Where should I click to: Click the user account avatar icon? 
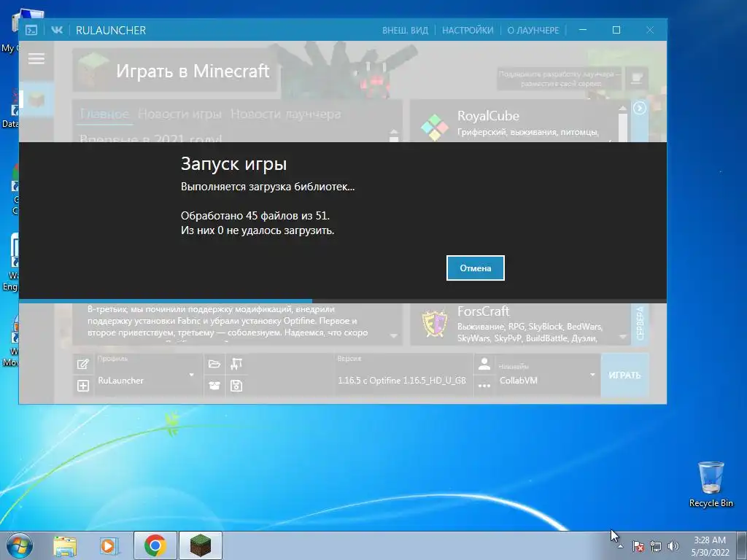click(x=484, y=365)
